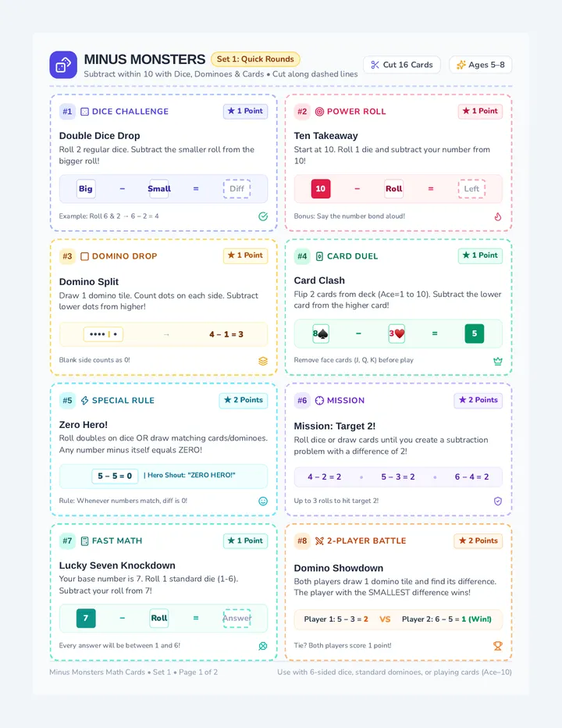Image resolution: width=562 pixels, height=728 pixels.
Task: Click the 2 Points badge on MISSION
Action: pyautogui.click(x=478, y=400)
